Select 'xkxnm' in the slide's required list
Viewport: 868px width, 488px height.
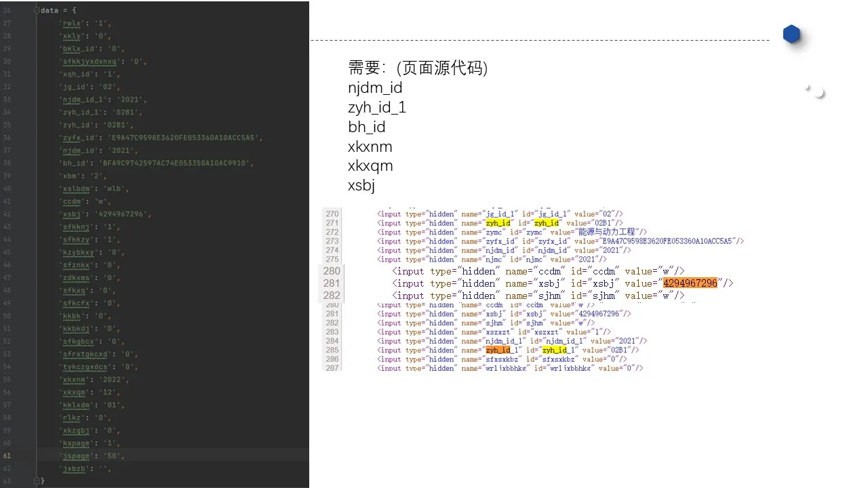(x=370, y=147)
